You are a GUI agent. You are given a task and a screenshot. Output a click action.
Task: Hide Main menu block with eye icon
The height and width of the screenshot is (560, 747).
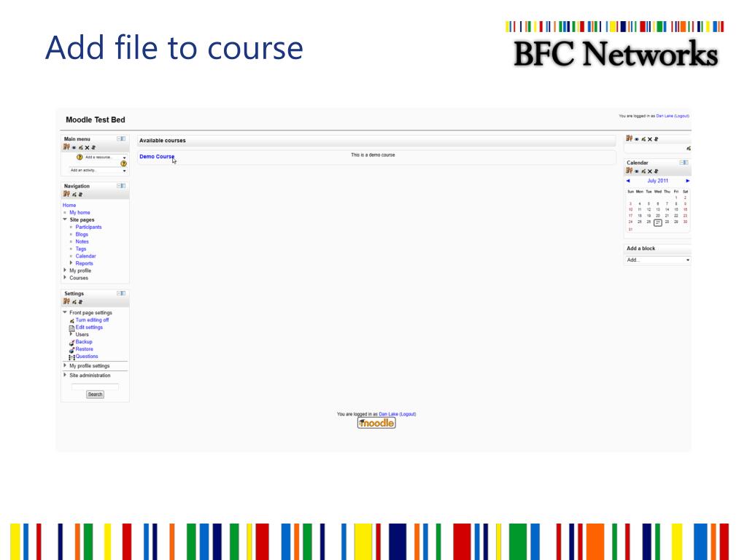pyautogui.click(x=74, y=147)
